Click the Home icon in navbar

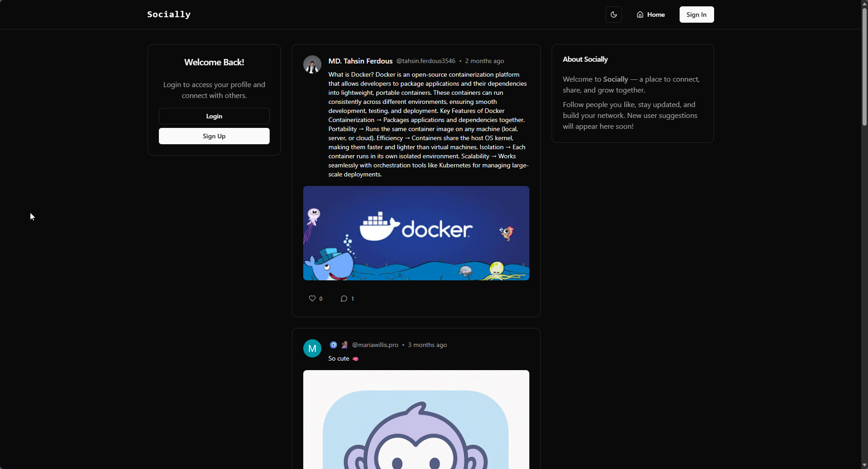(x=640, y=15)
